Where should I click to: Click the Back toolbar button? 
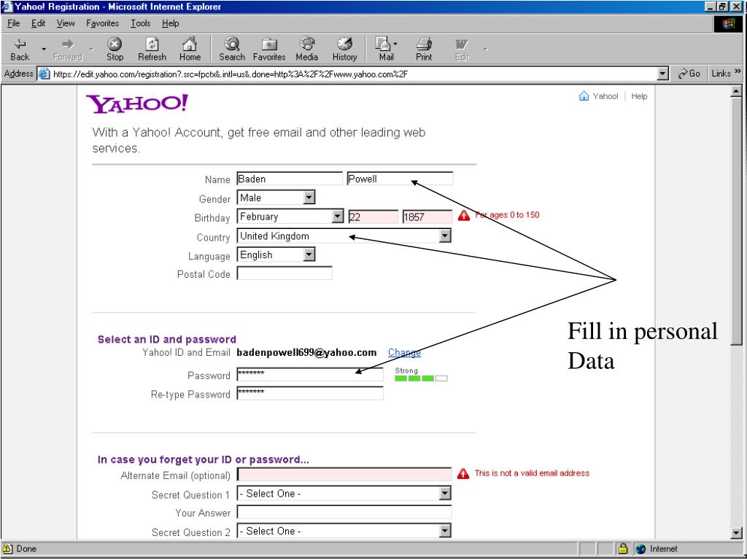[20, 50]
